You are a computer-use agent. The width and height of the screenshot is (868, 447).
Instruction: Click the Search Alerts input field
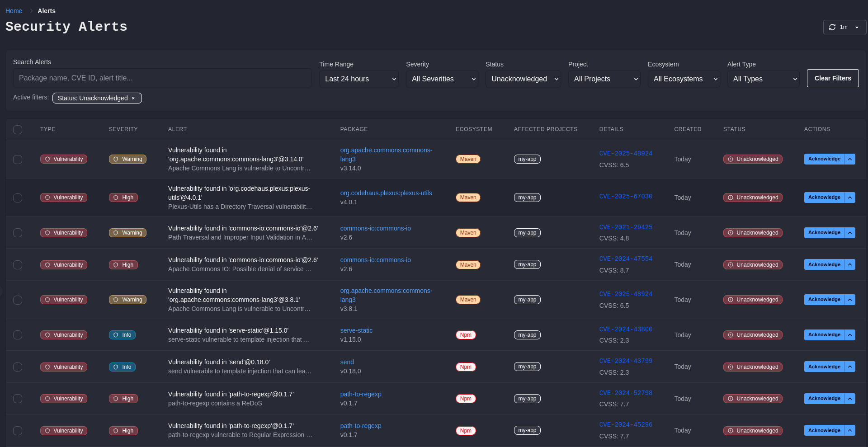coord(162,78)
